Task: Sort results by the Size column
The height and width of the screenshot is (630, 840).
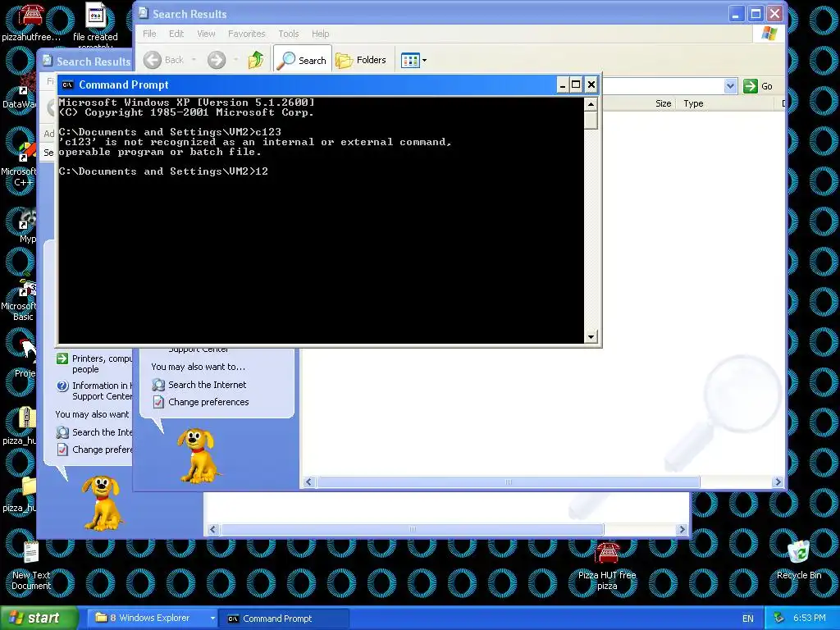Action: (x=663, y=103)
